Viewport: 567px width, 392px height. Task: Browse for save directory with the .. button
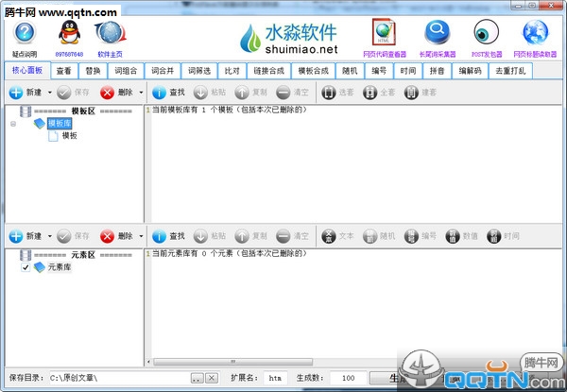pos(197,378)
